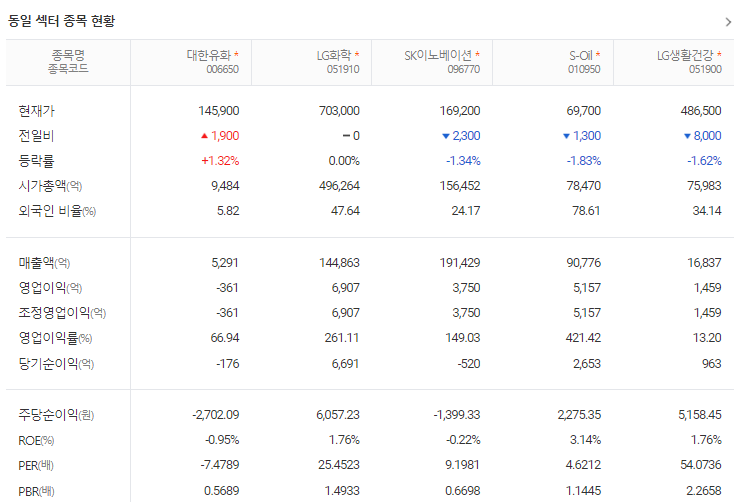
Task: Click ROE value 3.14%
Action: (585, 440)
